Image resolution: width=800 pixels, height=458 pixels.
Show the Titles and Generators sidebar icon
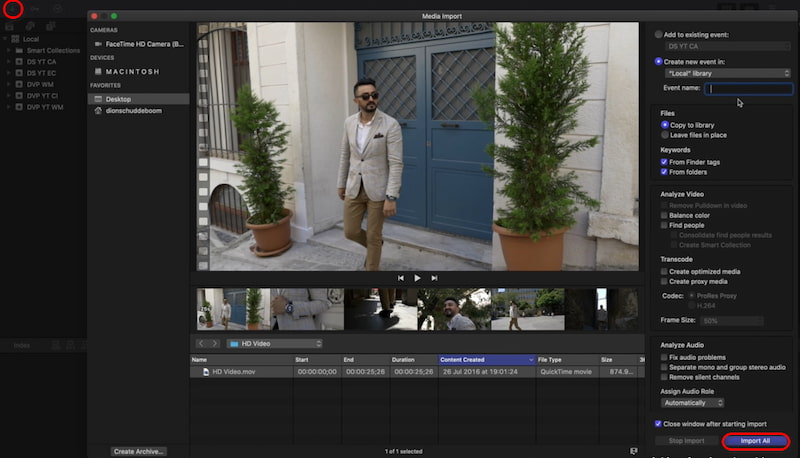51,27
